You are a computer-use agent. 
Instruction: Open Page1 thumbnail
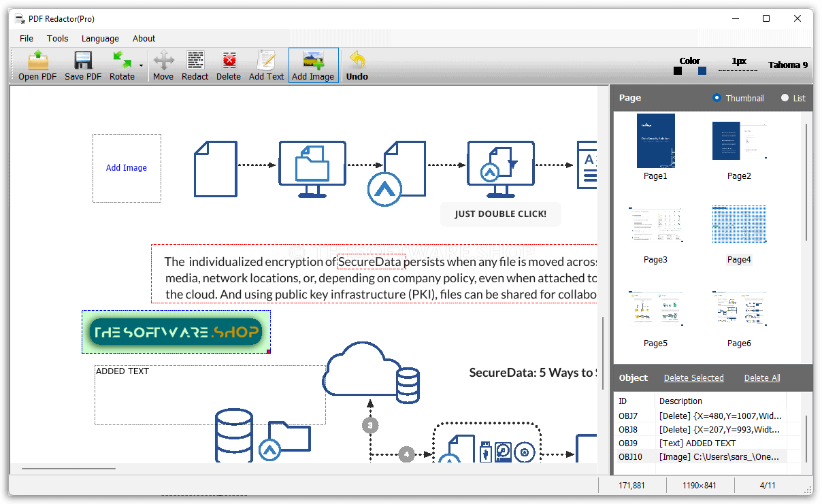(x=656, y=141)
